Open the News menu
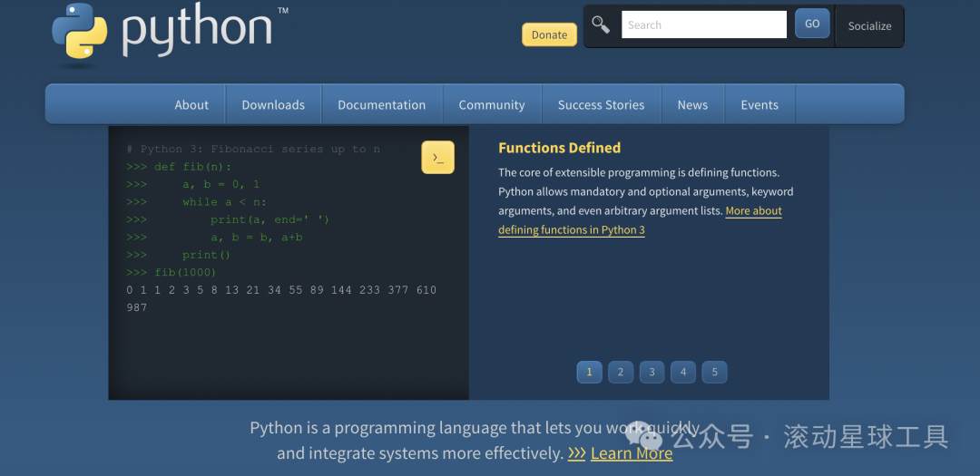 [692, 105]
